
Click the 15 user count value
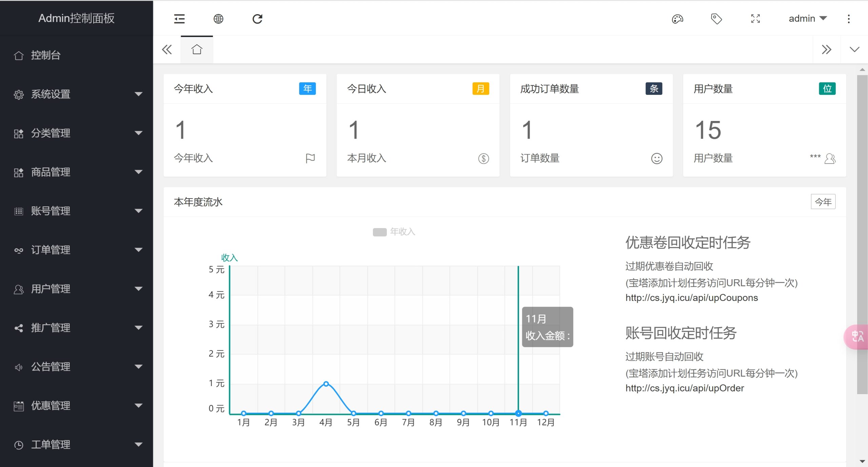coord(708,130)
